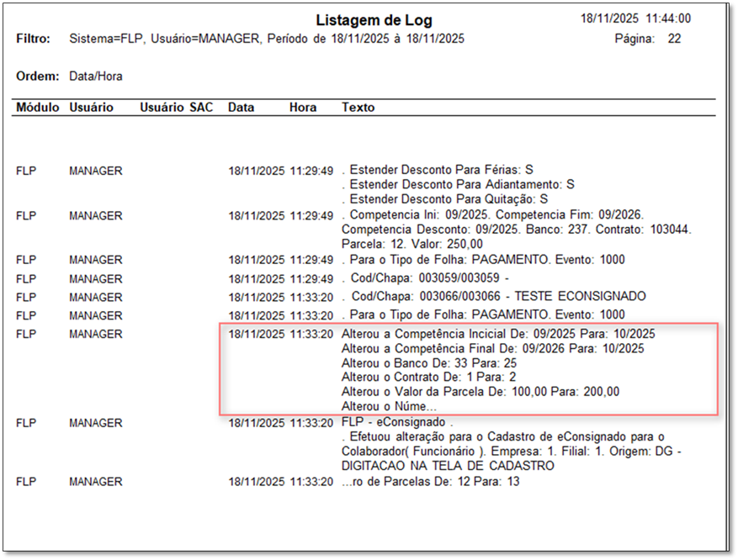Click the truncated 'Alterou o Núme...' line
This screenshot has width=738, height=560.
point(390,406)
